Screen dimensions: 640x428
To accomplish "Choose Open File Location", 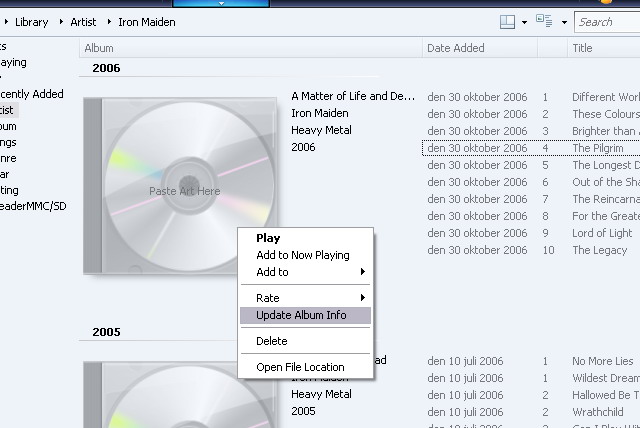I will [305, 367].
